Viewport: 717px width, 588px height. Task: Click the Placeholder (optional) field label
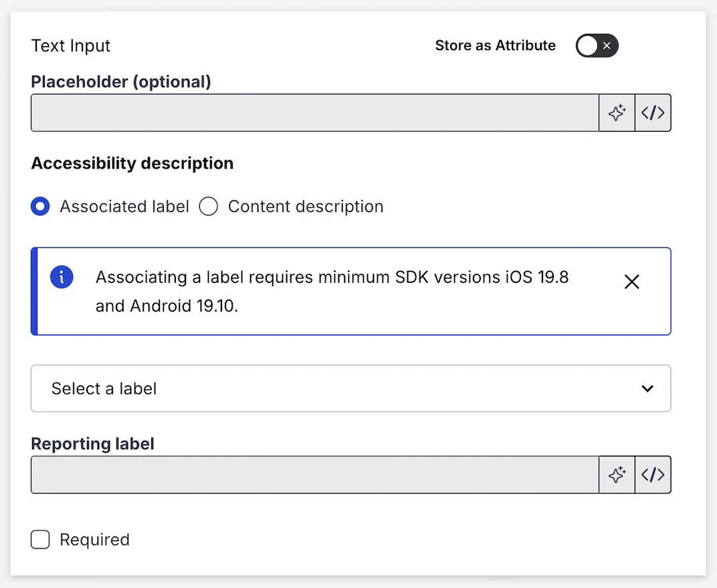coord(121,82)
